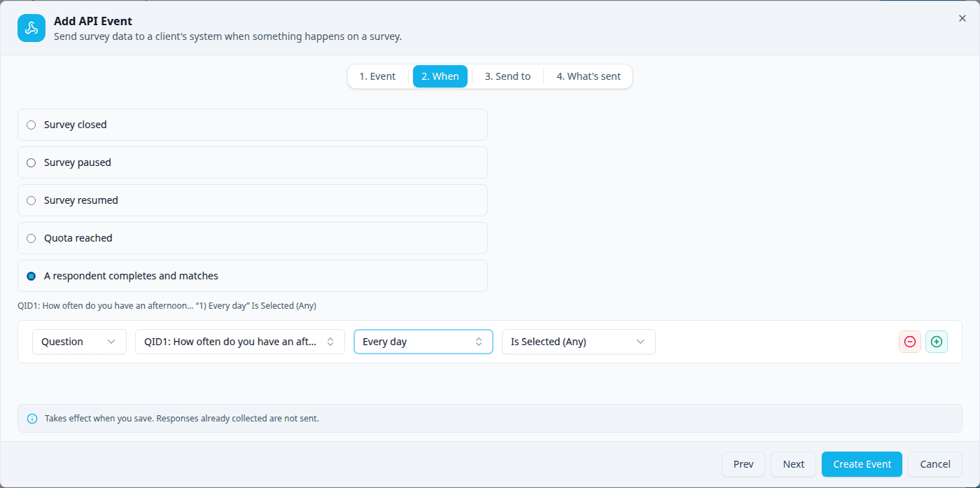Add a condition with the plus icon

937,342
